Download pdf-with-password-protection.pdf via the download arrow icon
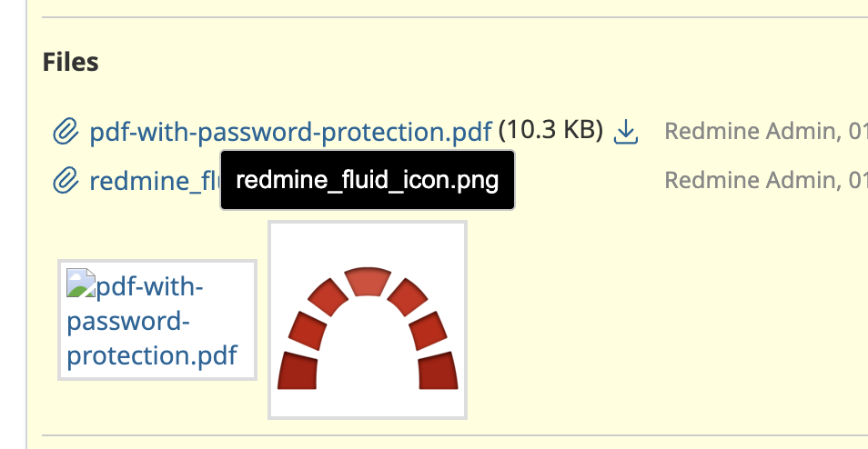Viewport: 868px width, 449px height. point(626,132)
